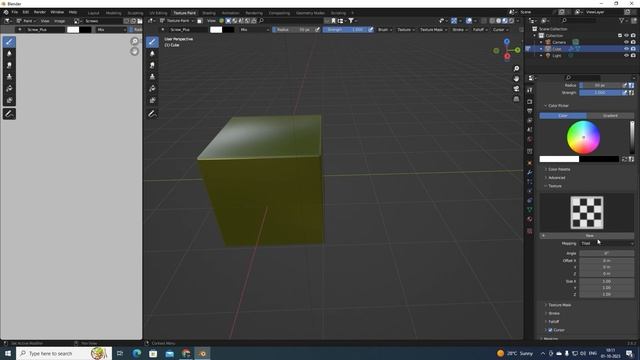Screen dimensions: 640x360
Task: Open the Tool properties tab
Action: tap(529, 90)
